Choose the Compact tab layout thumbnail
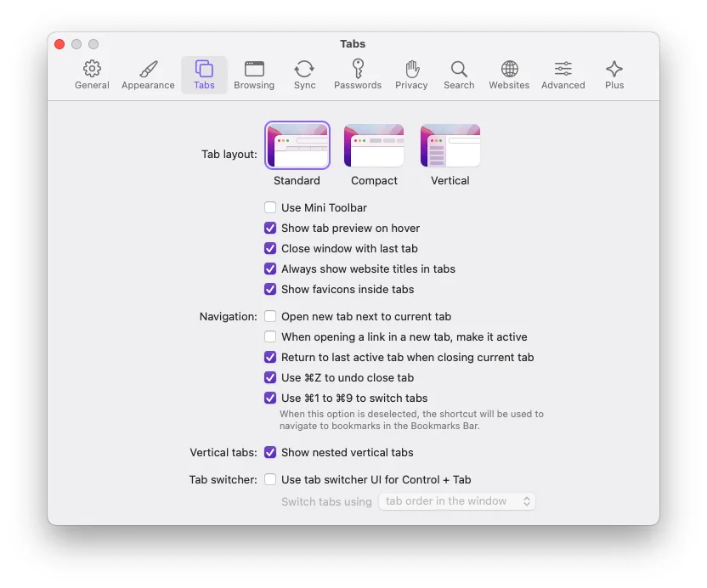 point(374,145)
